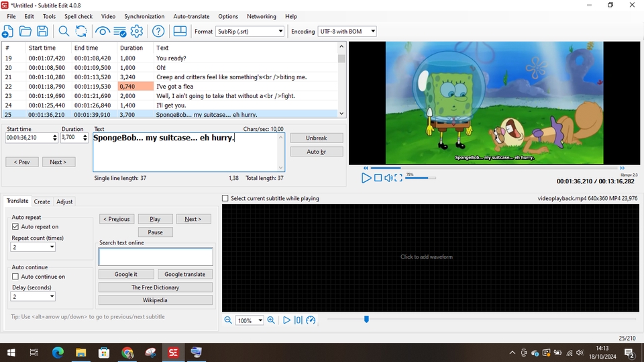Click the waveform position slider handle
644x362 pixels.
(x=366, y=319)
